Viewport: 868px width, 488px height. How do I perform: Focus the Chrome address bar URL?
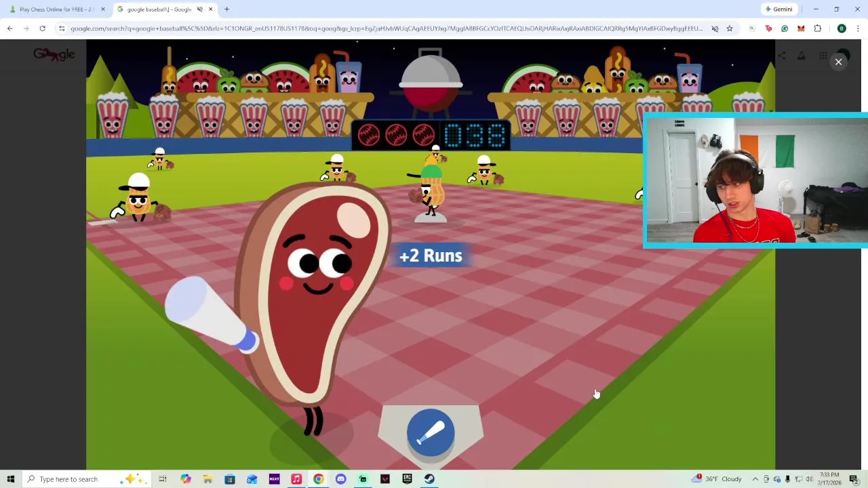click(387, 28)
